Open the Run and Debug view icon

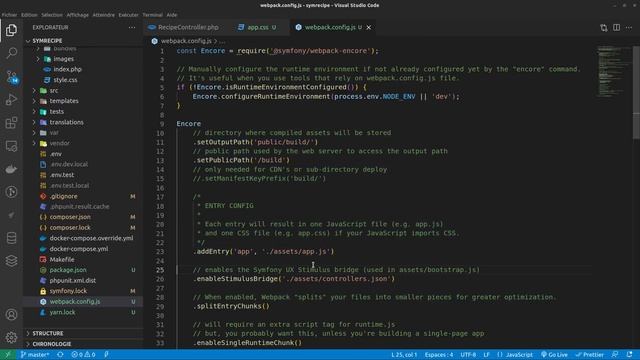coord(11,100)
